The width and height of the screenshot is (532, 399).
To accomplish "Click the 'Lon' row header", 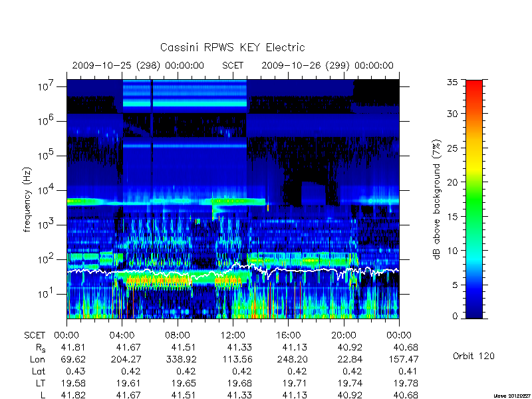I will 38,359.
